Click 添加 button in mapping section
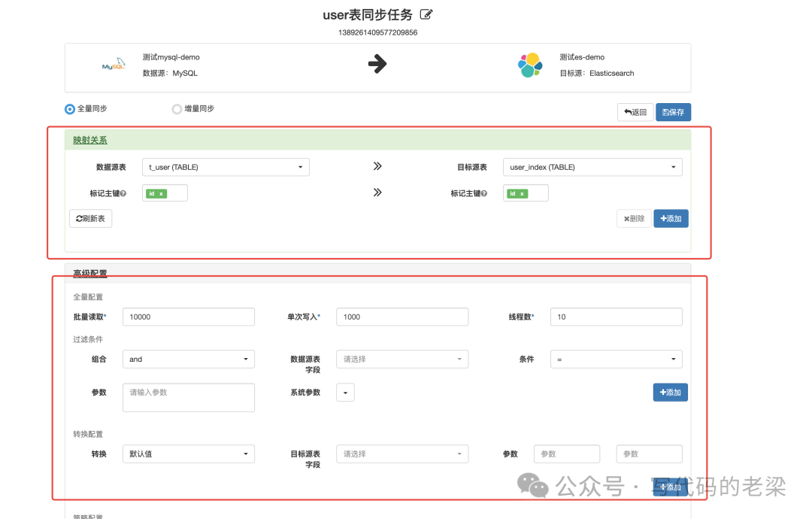The width and height of the screenshot is (812, 519). pos(671,219)
